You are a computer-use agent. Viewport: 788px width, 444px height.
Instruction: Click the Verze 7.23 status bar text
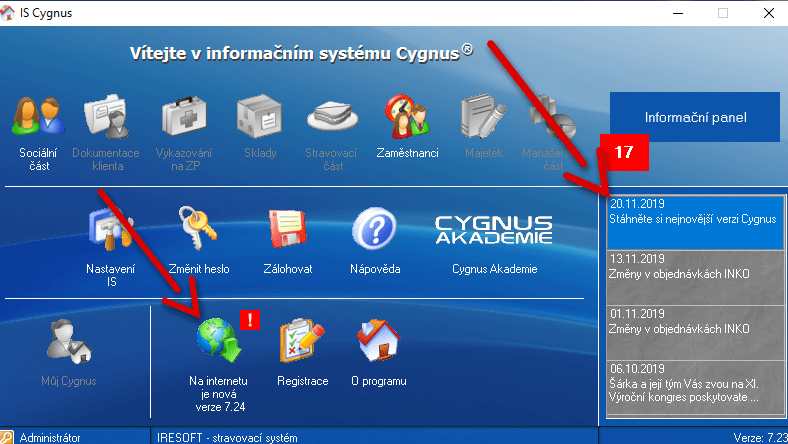760,438
